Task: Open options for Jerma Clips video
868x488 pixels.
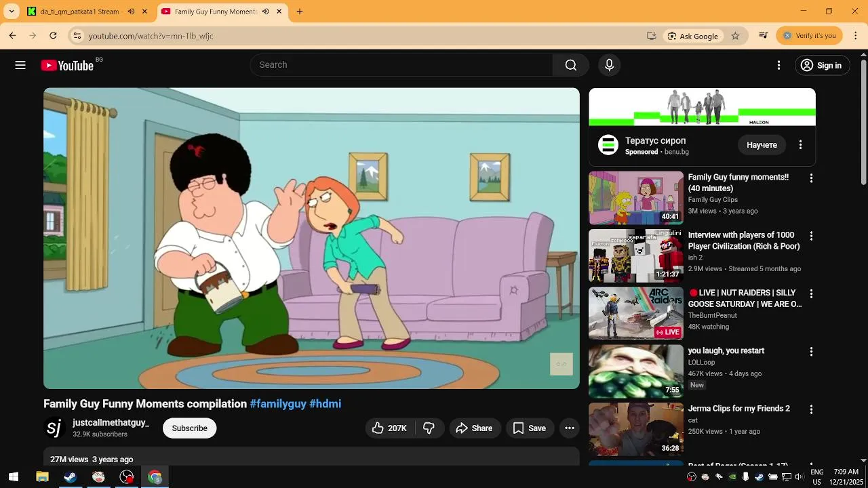Action: (811, 409)
